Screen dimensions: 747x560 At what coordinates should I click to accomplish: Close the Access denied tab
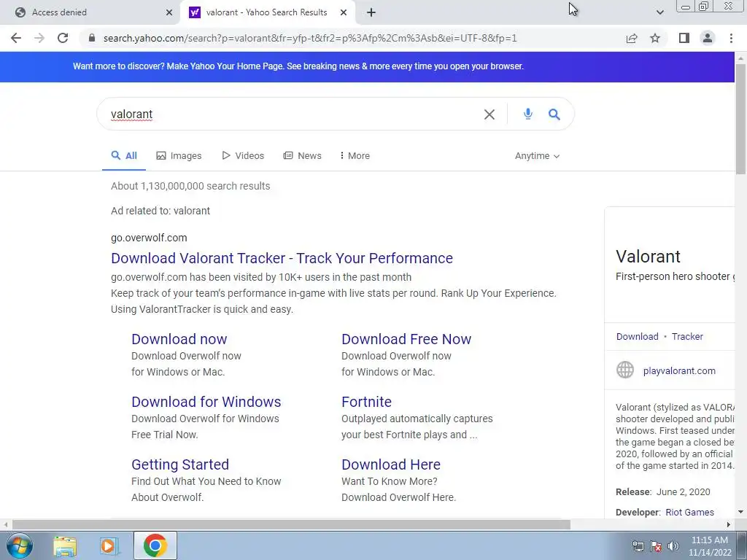click(x=169, y=12)
